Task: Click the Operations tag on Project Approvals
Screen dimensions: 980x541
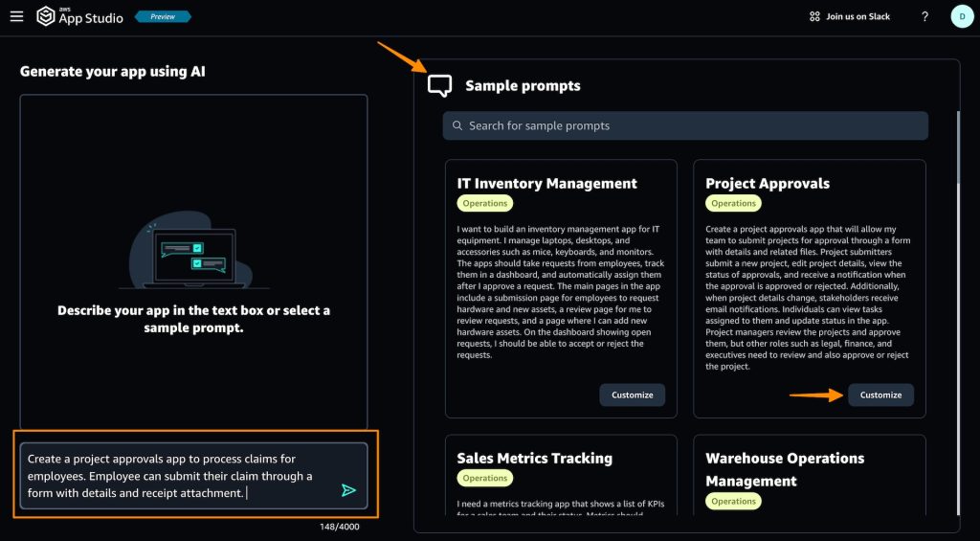Action: pyautogui.click(x=734, y=203)
